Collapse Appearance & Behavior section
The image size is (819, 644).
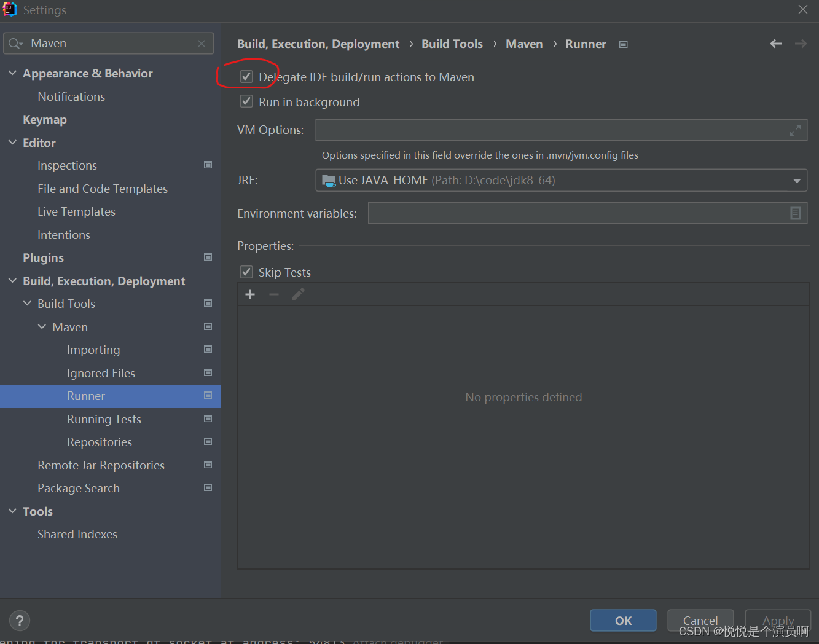[x=12, y=73]
